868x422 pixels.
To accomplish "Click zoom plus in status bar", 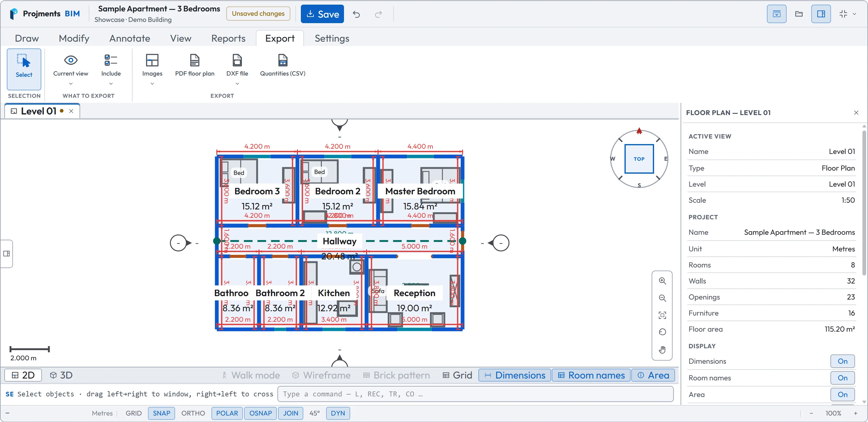I will (856, 413).
